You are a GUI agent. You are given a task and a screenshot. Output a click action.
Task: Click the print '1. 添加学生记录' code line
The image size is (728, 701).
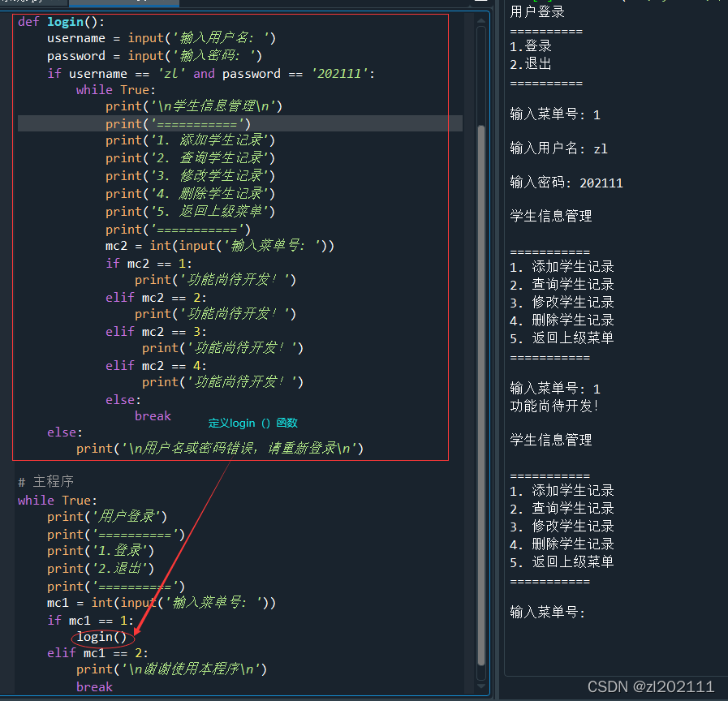(190, 140)
